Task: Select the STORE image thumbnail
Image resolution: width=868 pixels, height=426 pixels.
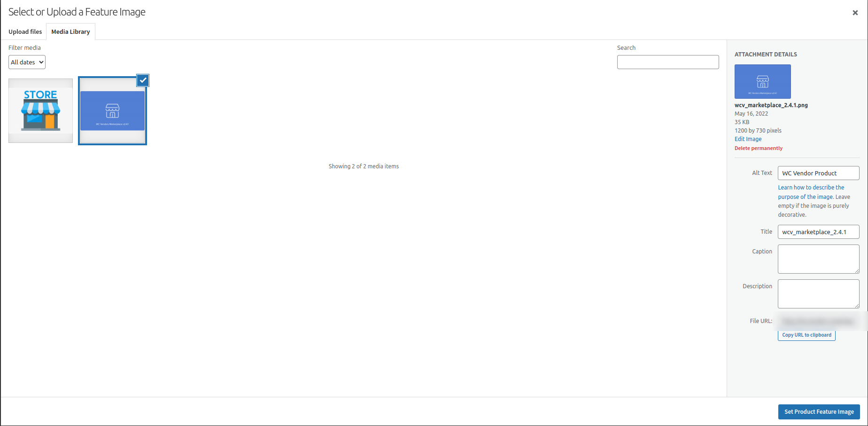Action: point(40,110)
